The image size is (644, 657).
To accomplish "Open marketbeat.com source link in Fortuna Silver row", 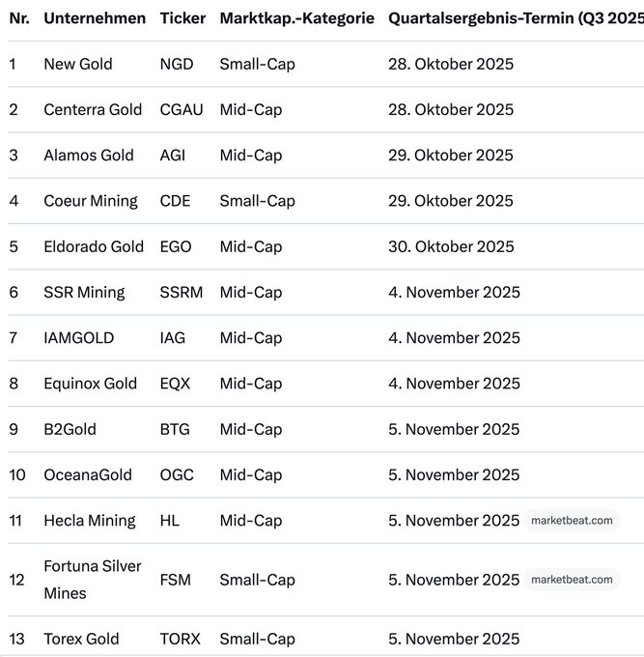I will click(x=572, y=580).
